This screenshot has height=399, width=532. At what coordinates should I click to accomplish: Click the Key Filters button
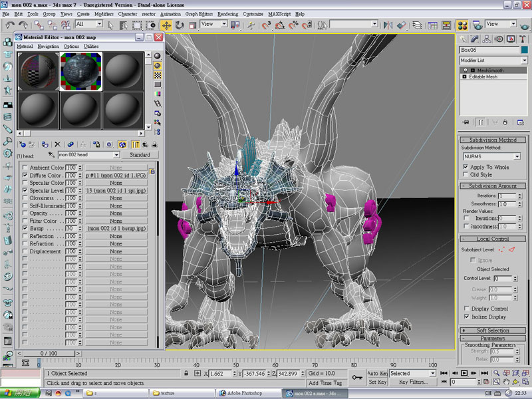[x=413, y=382]
